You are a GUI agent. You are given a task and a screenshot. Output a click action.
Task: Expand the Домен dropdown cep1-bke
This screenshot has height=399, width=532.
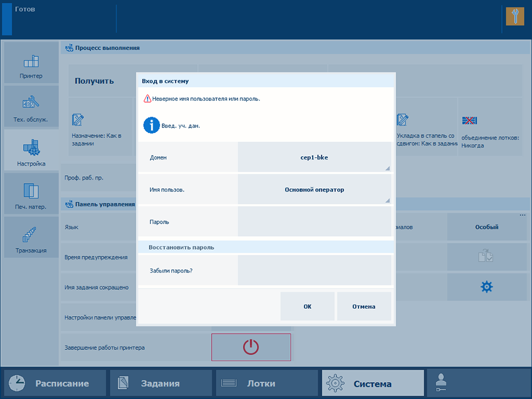[x=314, y=157]
